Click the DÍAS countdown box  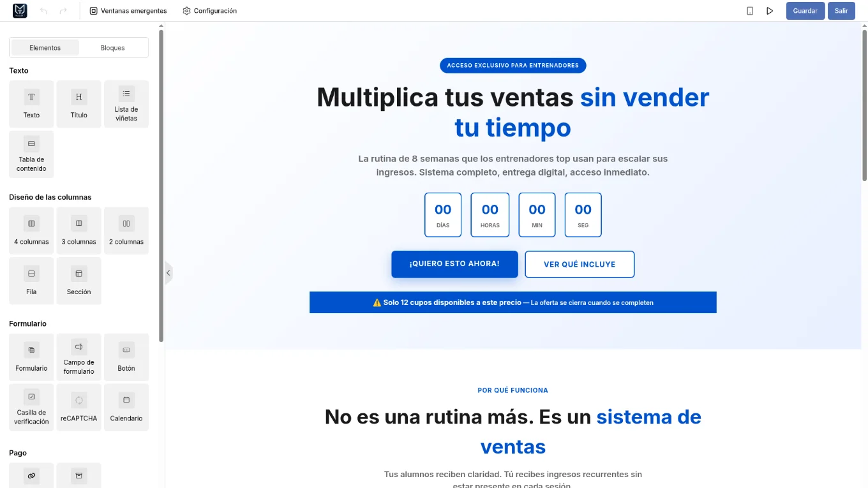point(443,215)
